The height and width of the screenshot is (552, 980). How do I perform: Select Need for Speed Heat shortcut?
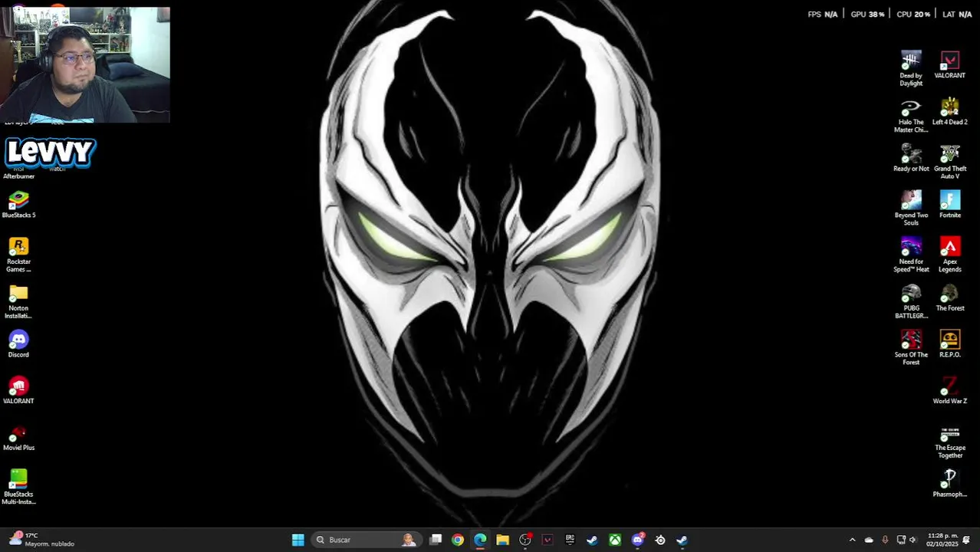[911, 255]
